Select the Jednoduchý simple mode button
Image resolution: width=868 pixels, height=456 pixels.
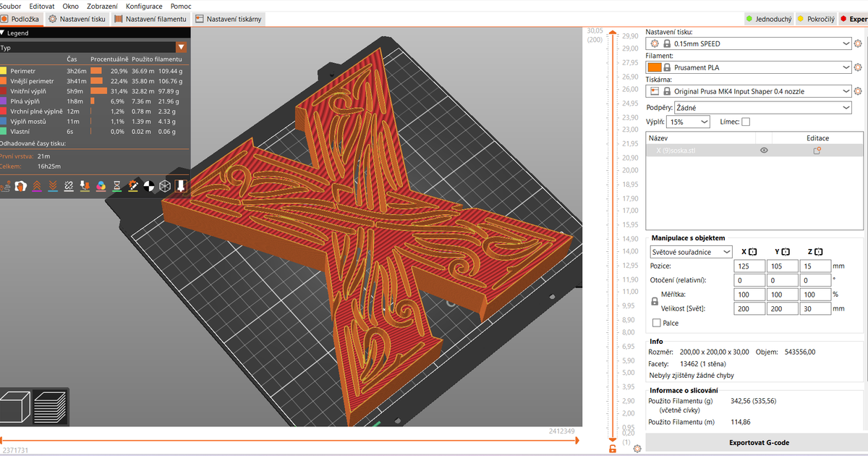[767, 19]
